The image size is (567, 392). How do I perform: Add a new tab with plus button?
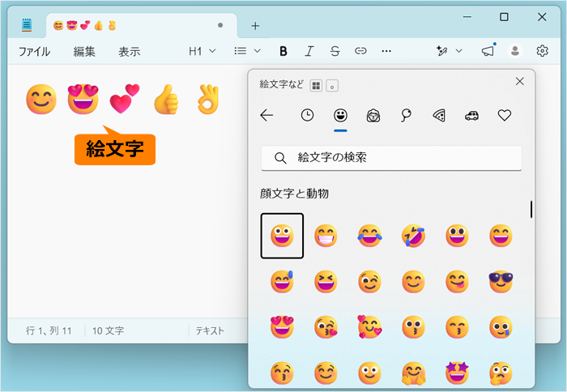(255, 26)
